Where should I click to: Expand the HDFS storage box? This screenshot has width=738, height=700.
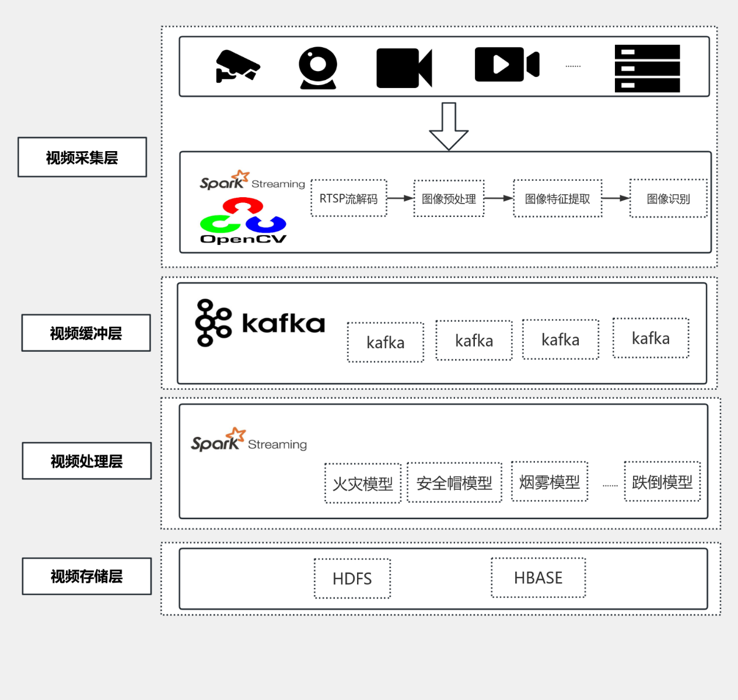(352, 578)
